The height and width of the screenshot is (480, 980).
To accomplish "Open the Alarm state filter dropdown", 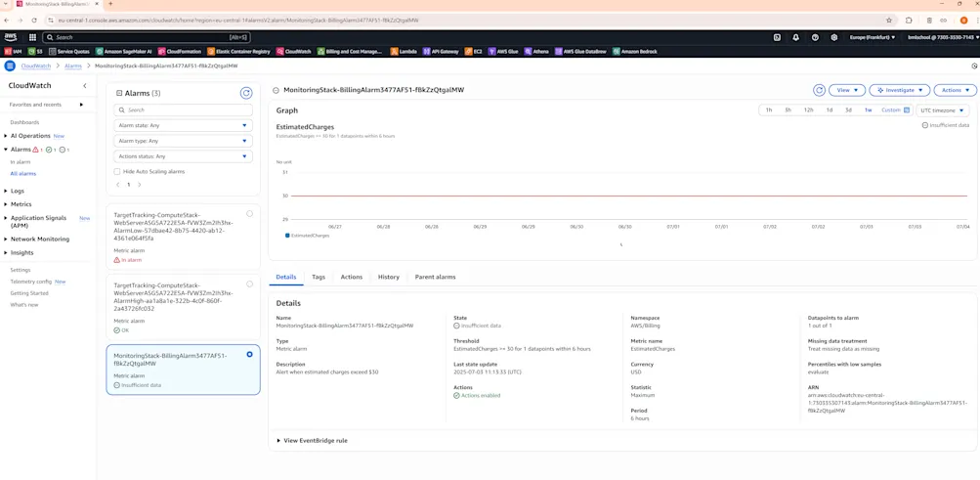I will click(183, 126).
